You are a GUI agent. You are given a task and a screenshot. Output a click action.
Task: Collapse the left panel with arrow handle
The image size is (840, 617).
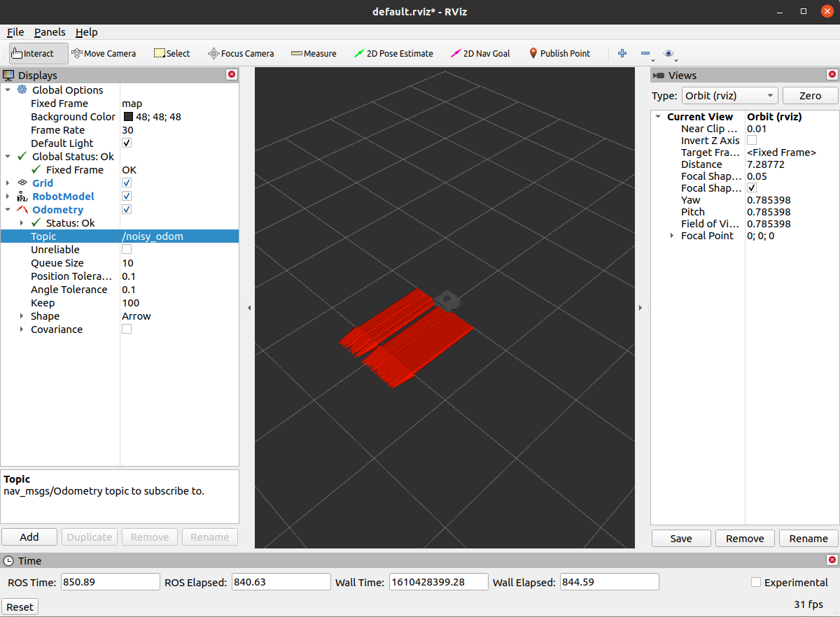click(248, 307)
